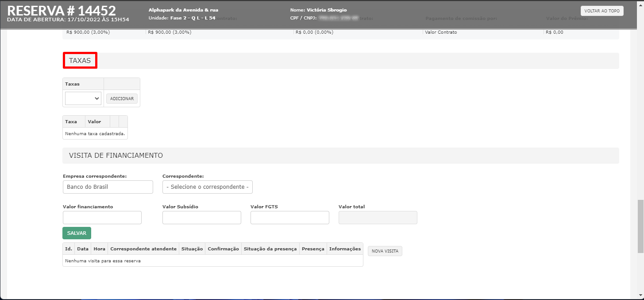Click the Valor financiamento input
The image size is (644, 300).
point(102,218)
